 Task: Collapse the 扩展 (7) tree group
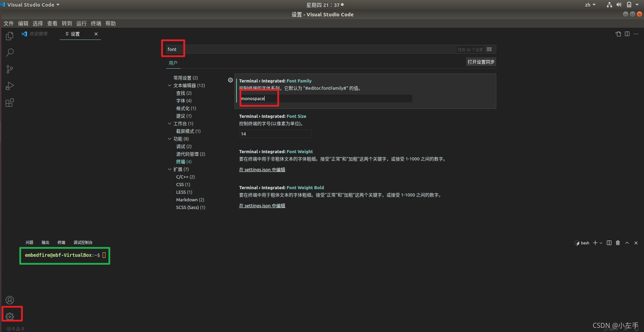point(170,169)
